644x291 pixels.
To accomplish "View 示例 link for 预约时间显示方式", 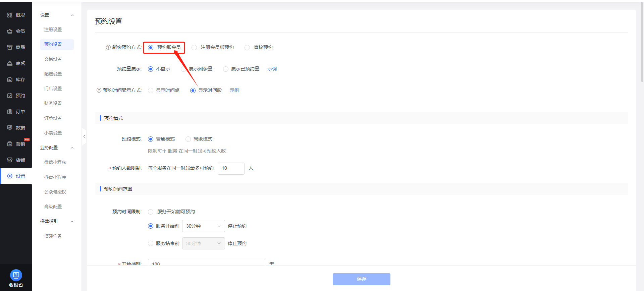I will point(234,90).
